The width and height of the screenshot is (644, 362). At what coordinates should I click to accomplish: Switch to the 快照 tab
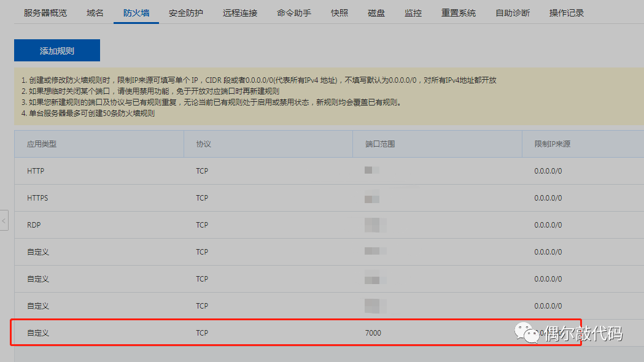(x=339, y=13)
